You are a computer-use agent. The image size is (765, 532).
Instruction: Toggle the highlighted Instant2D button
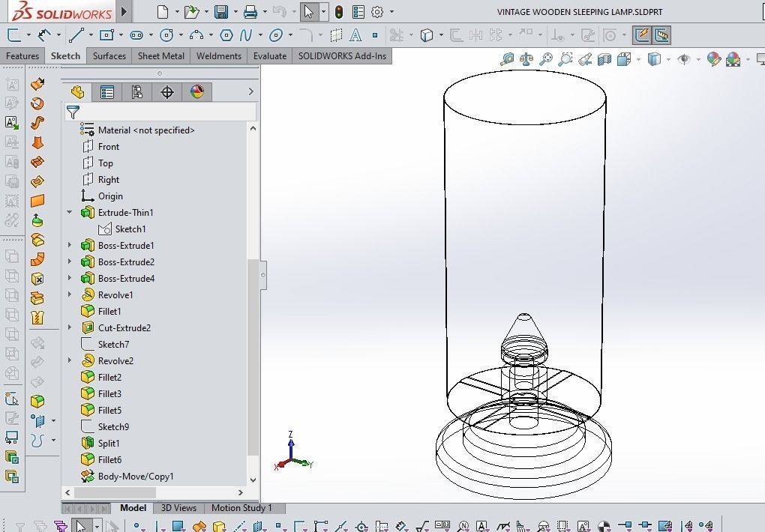pos(661,35)
